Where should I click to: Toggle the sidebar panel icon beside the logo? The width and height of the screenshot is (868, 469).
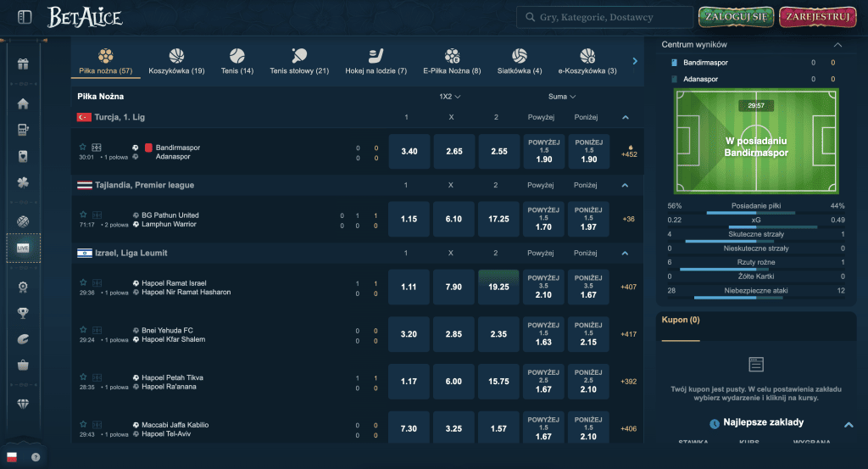tap(25, 17)
